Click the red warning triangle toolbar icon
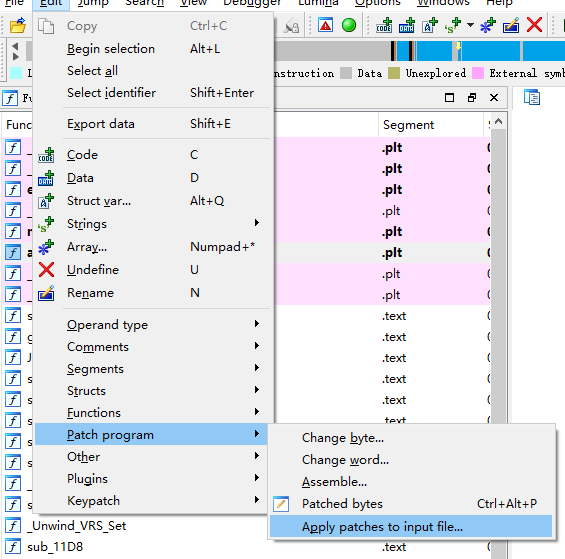Viewport: 565px width, 559px height. [x=325, y=25]
